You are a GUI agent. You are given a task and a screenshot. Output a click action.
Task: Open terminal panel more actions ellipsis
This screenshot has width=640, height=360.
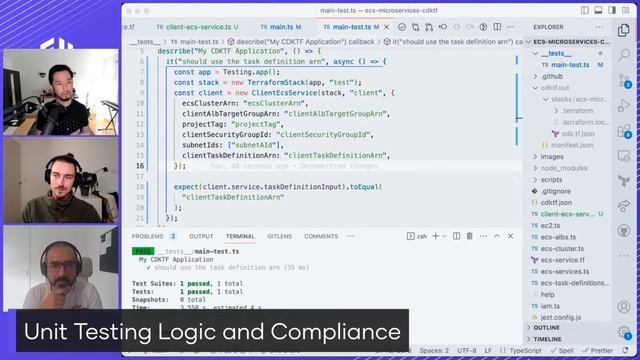pos(483,236)
